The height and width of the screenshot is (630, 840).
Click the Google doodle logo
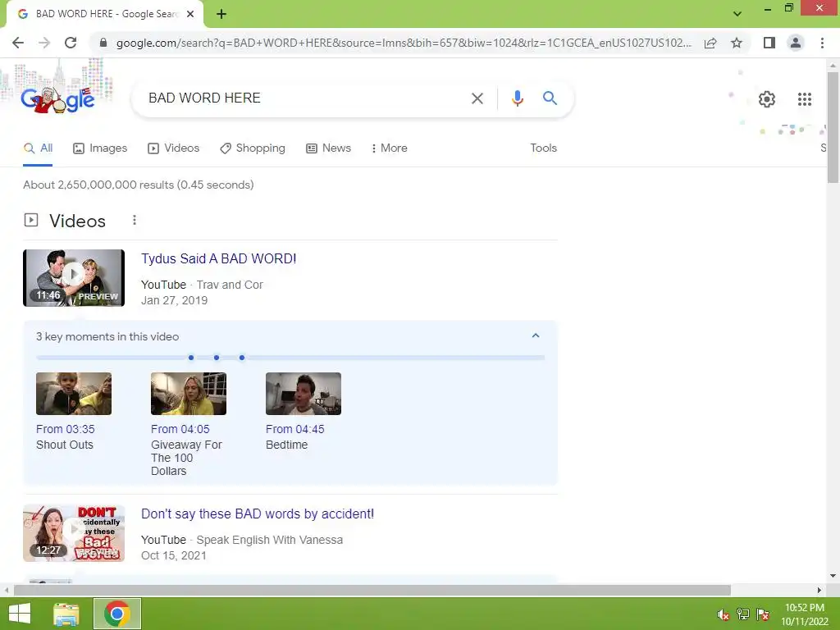[x=58, y=98]
